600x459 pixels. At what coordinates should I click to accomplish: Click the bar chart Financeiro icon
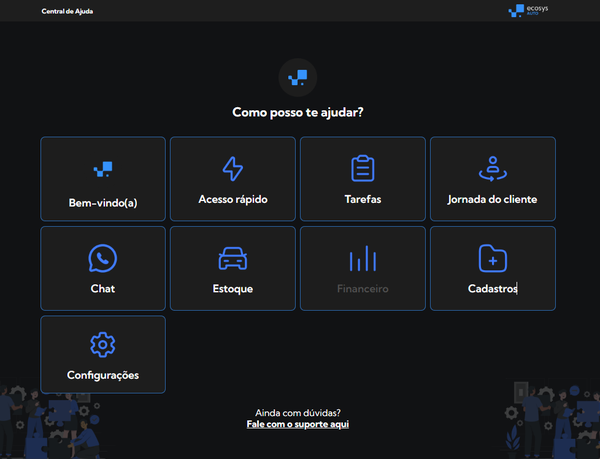[x=362, y=259]
